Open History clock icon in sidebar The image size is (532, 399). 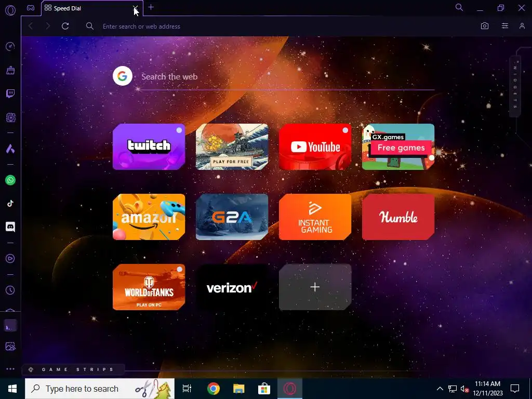click(x=10, y=290)
